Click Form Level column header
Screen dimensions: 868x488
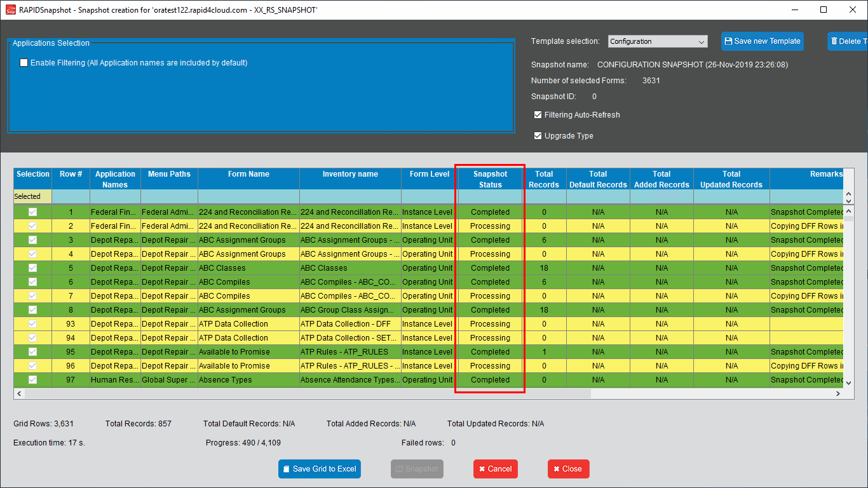pos(430,179)
